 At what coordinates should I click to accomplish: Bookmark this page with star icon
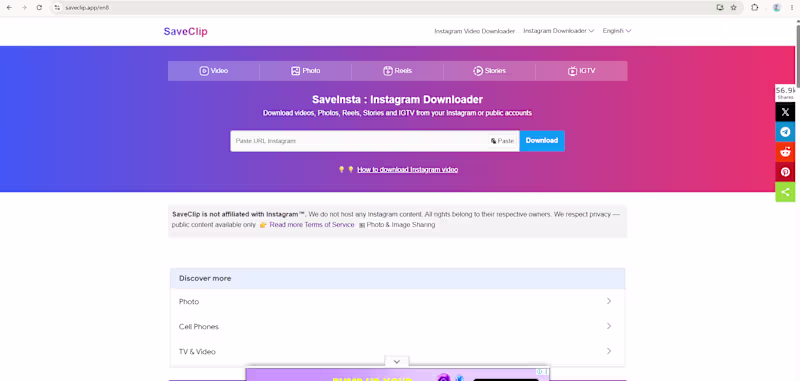(x=734, y=8)
